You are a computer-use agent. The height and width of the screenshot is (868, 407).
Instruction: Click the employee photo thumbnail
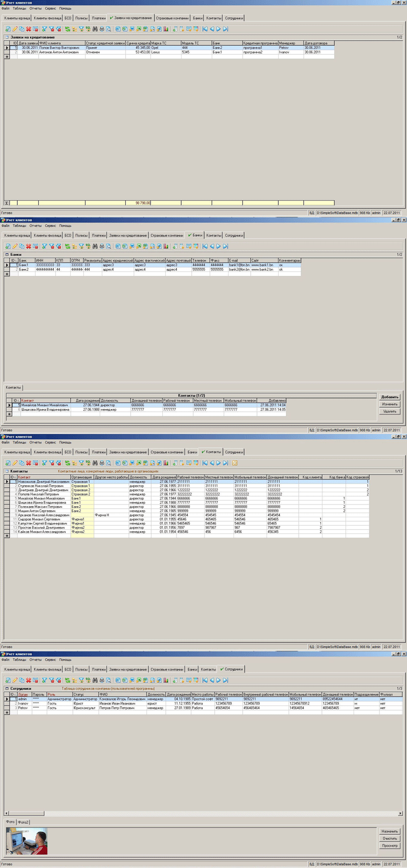pos(27,841)
